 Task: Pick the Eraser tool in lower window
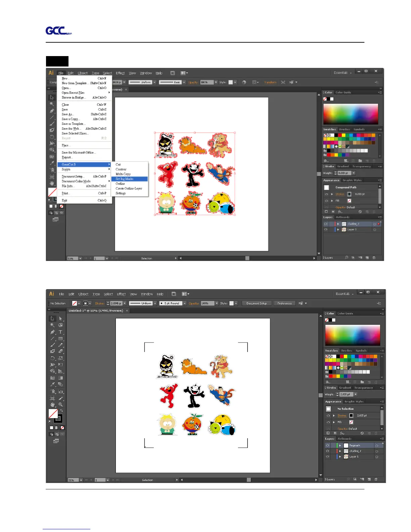[x=60, y=351]
